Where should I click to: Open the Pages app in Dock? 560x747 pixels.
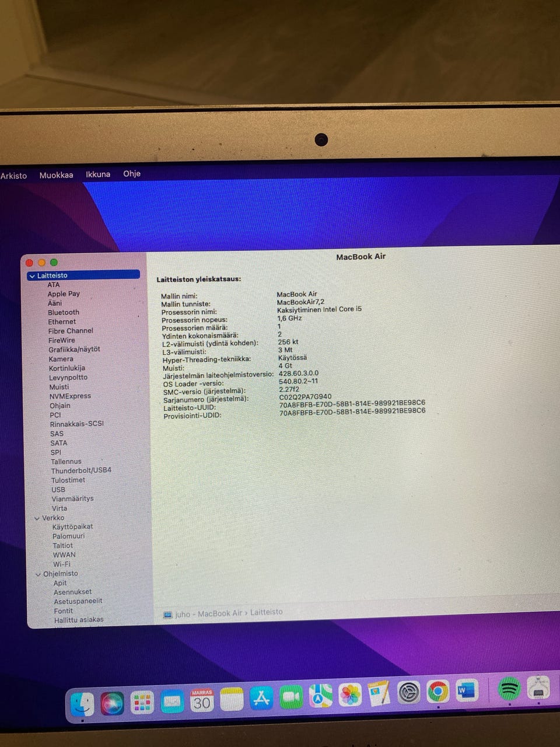379,693
